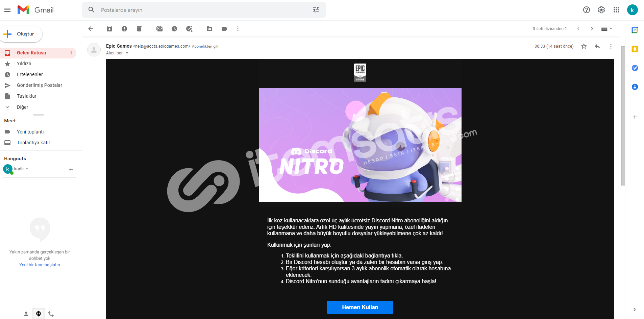Show search options filter icon
The height and width of the screenshot is (319, 644).
pyautogui.click(x=316, y=10)
